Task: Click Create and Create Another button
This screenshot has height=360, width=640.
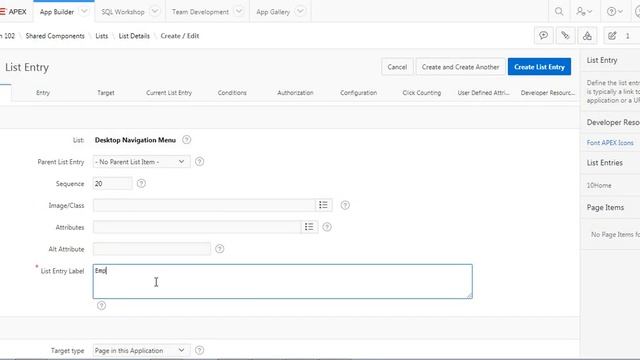Action: (460, 67)
